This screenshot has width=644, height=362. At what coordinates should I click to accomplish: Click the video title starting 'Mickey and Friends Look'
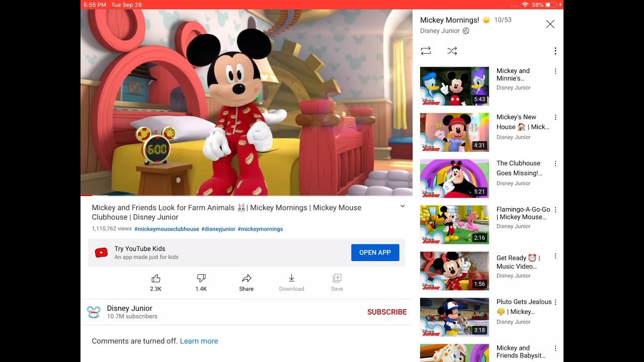(226, 212)
